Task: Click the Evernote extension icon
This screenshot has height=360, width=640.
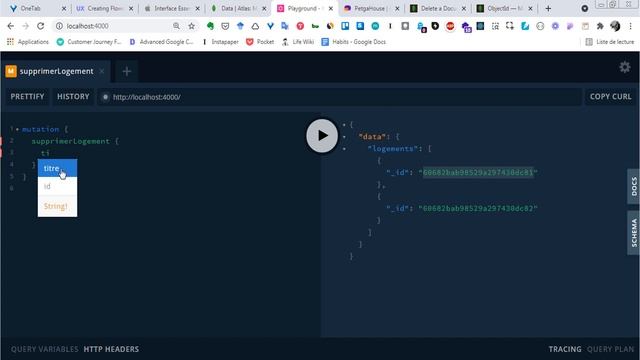Action: [x=210, y=26]
